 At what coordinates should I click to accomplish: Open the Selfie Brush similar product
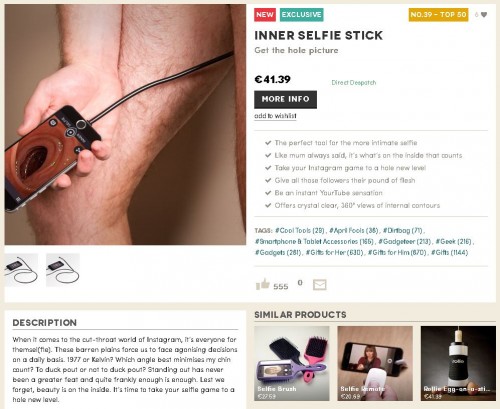292,363
